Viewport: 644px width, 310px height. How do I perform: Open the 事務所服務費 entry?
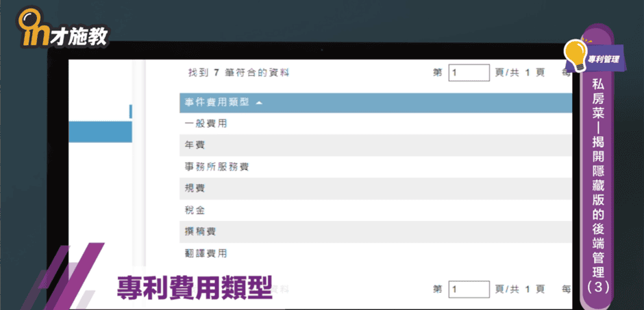point(216,167)
